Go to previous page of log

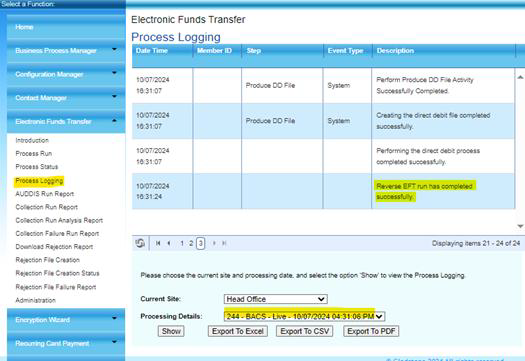pos(169,243)
